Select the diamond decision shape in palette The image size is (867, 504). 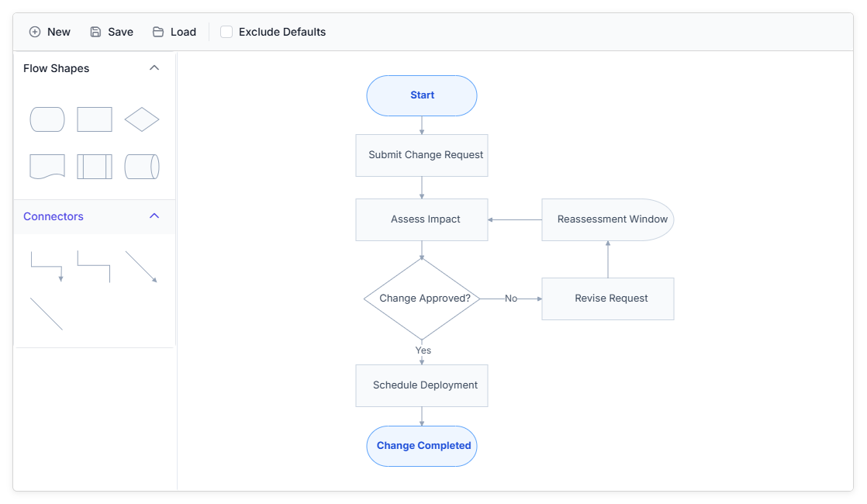pyautogui.click(x=142, y=119)
